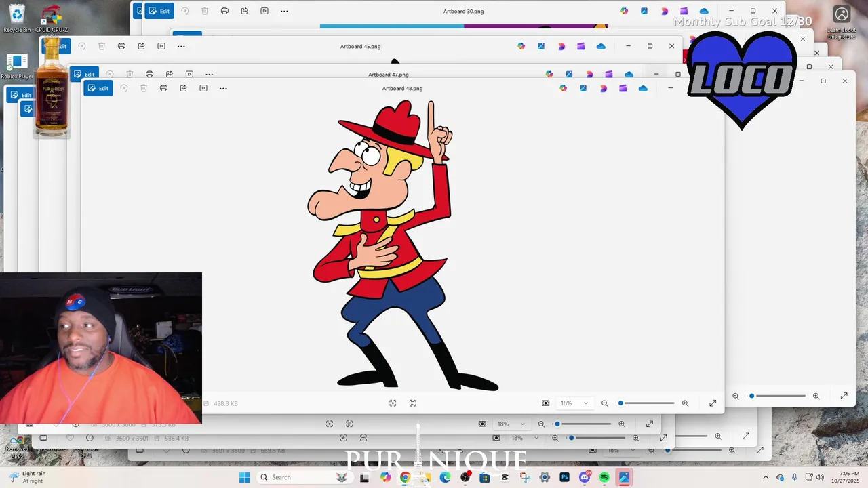Open Copilot icon in Artboard 48 window
868x488 pixels.
[x=563, y=88]
